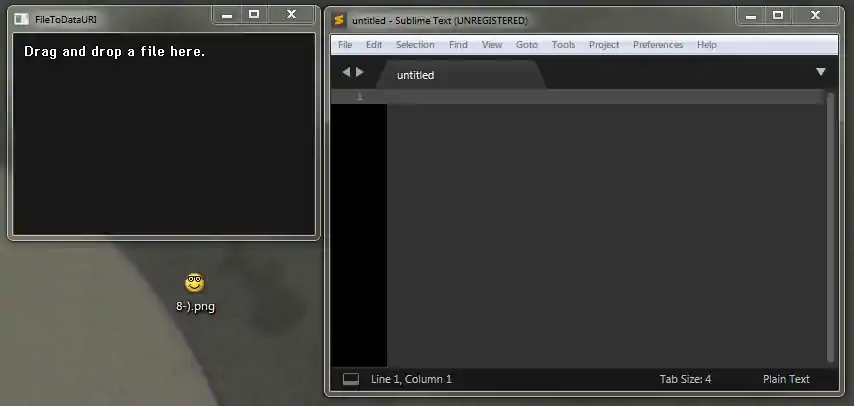The height and width of the screenshot is (406, 854).
Task: Maximize the Sublime Text window
Action: tap(778, 14)
